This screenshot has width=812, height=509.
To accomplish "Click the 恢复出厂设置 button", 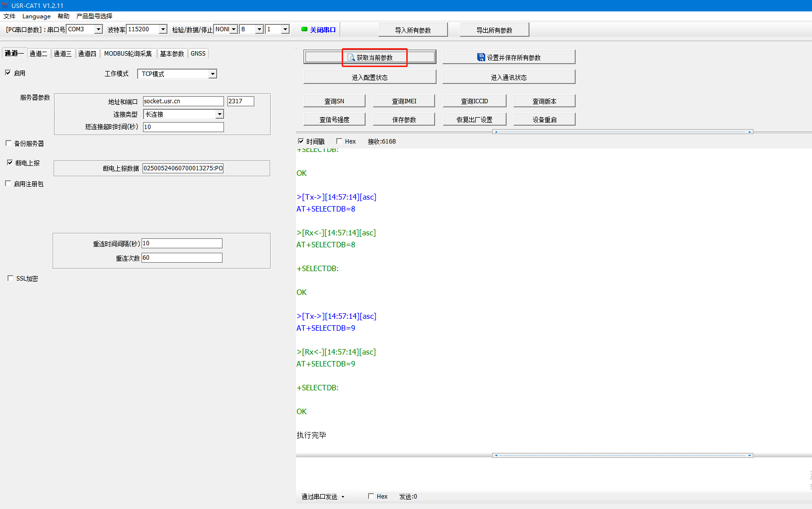I will (474, 120).
